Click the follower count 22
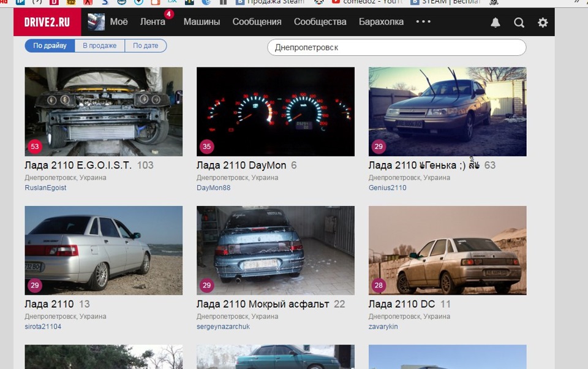This screenshot has height=369, width=588. pos(339,304)
